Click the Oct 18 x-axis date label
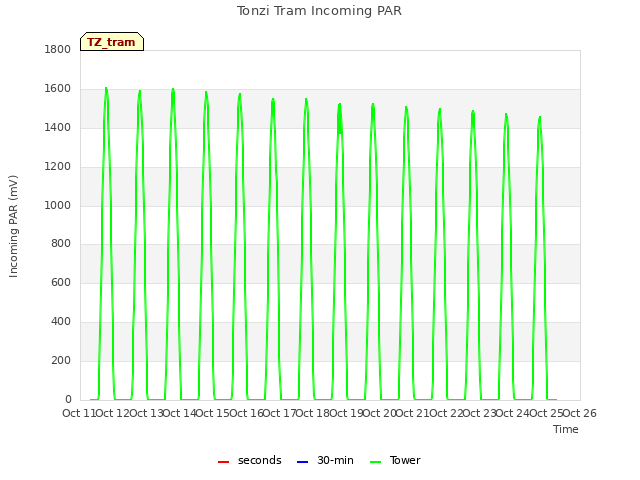 click(313, 413)
